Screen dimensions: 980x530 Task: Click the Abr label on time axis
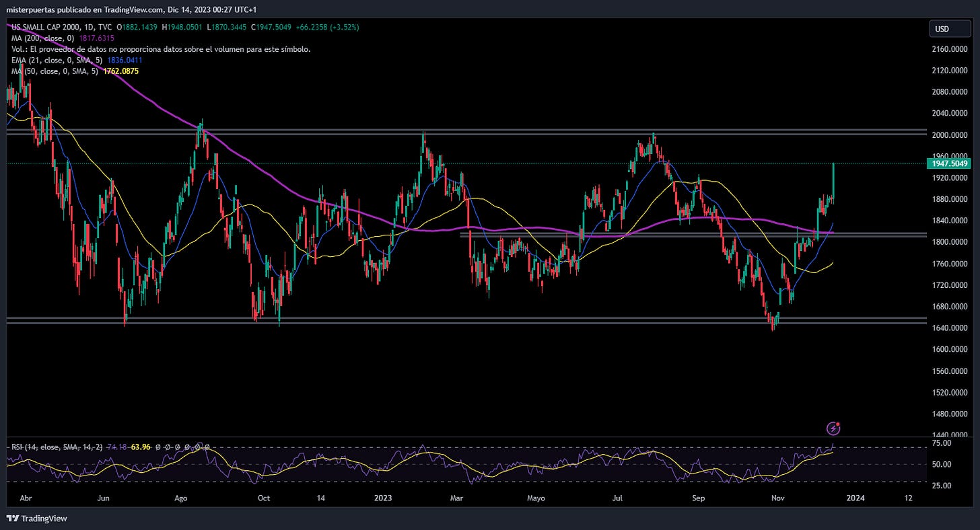[26, 498]
